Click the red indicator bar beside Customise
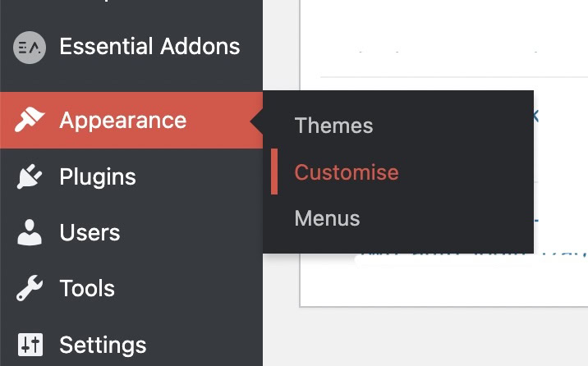 (274, 172)
